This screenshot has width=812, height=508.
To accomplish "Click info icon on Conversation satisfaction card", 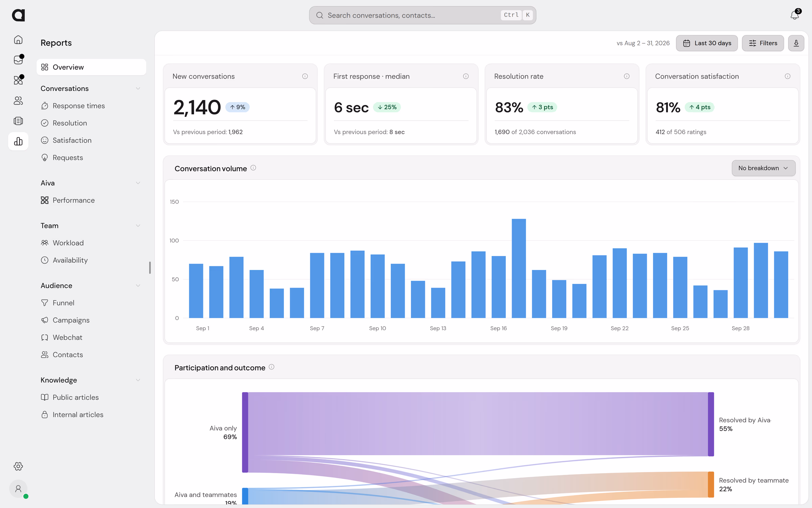I will pyautogui.click(x=788, y=76).
